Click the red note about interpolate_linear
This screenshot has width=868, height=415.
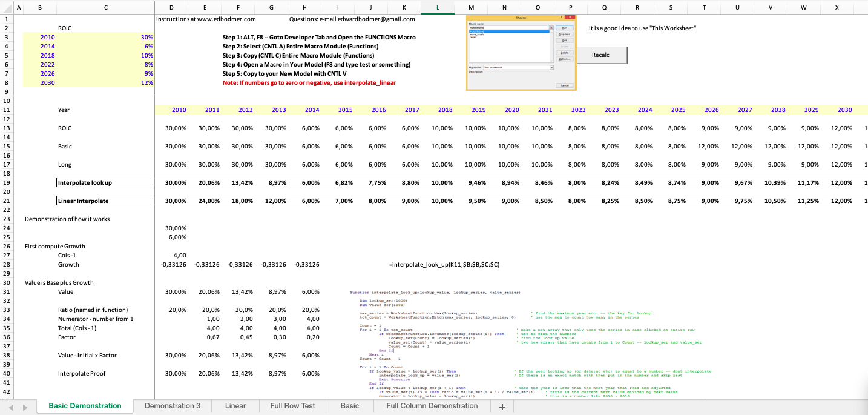click(x=309, y=82)
